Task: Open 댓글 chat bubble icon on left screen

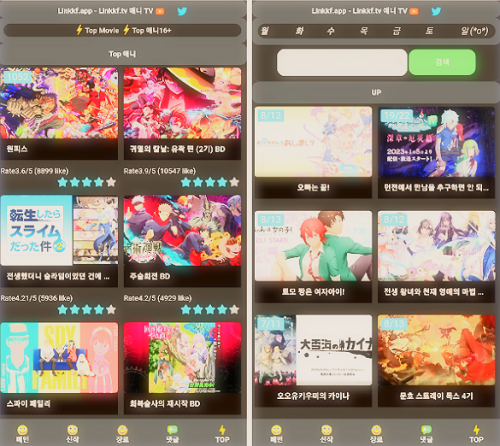Action: click(172, 430)
